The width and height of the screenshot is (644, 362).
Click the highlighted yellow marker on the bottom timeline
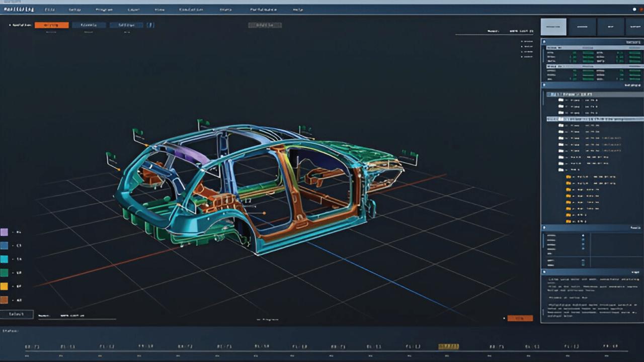pyautogui.click(x=448, y=346)
